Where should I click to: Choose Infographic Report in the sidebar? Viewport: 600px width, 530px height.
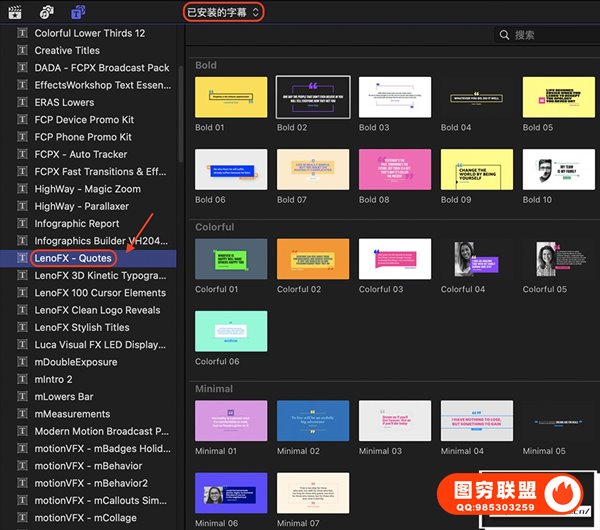point(77,224)
